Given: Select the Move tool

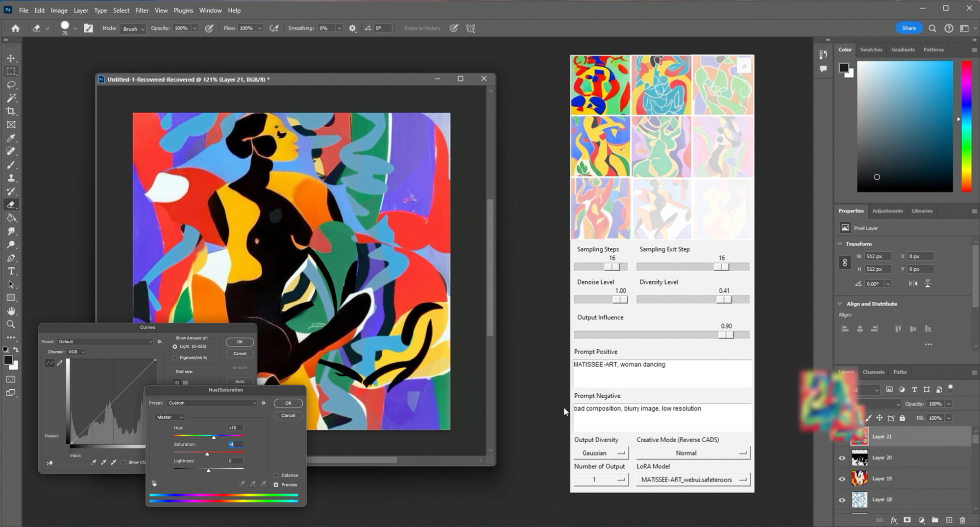Looking at the screenshot, I should (11, 58).
